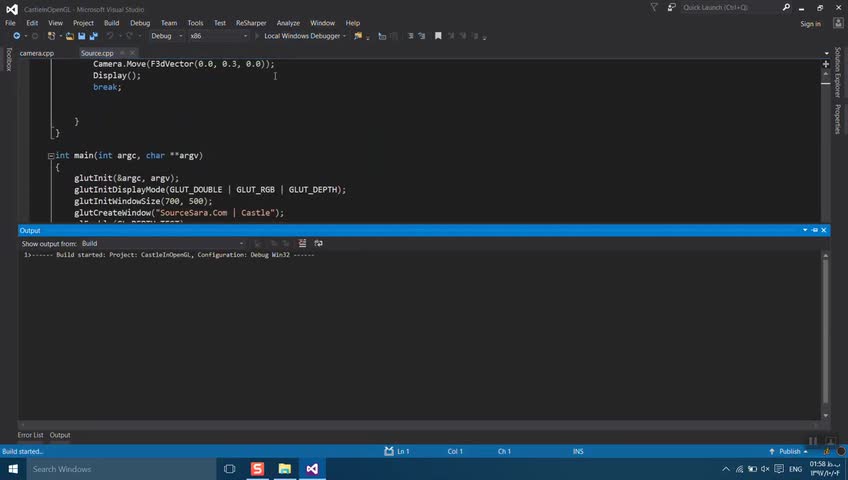Close the Source.cpp tab
The image size is (848, 480).
click(x=132, y=52)
